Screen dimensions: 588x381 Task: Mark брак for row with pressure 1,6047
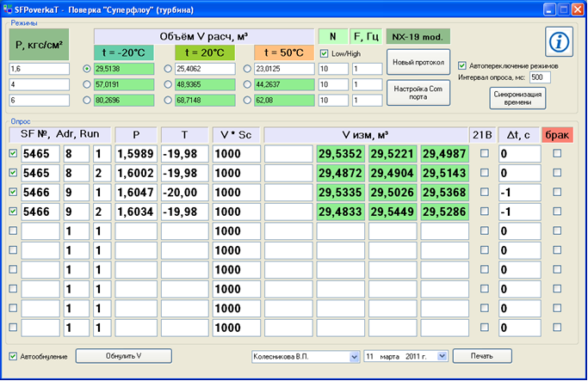point(557,192)
